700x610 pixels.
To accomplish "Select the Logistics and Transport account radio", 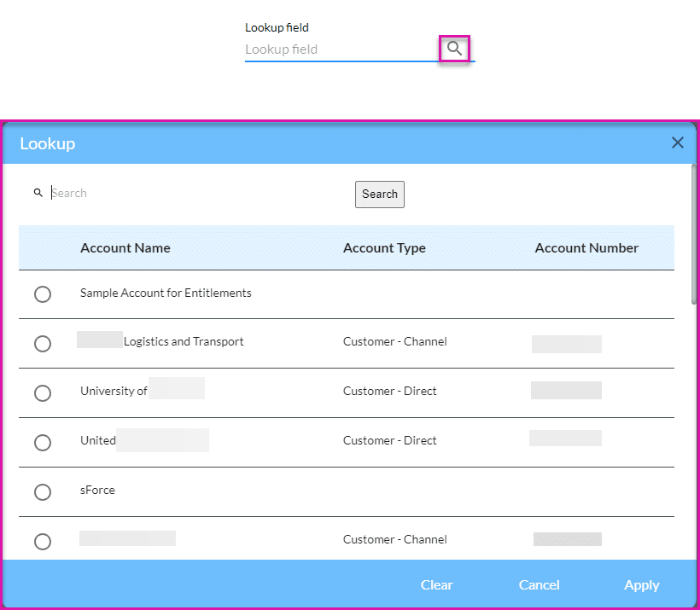I will pyautogui.click(x=43, y=344).
